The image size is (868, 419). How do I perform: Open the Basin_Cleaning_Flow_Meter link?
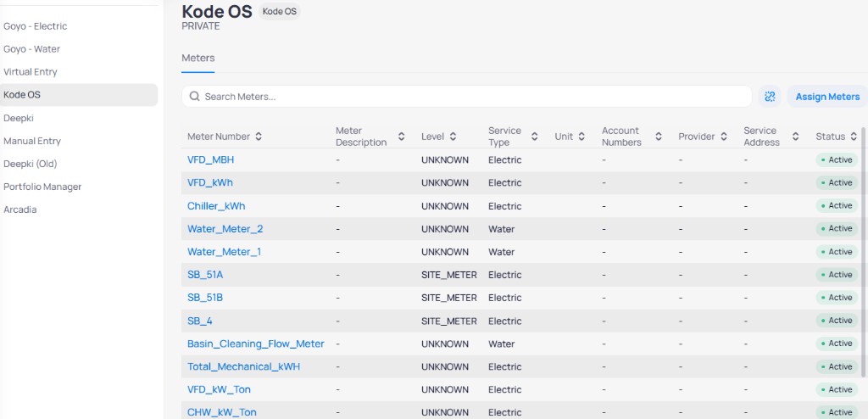[x=256, y=344]
